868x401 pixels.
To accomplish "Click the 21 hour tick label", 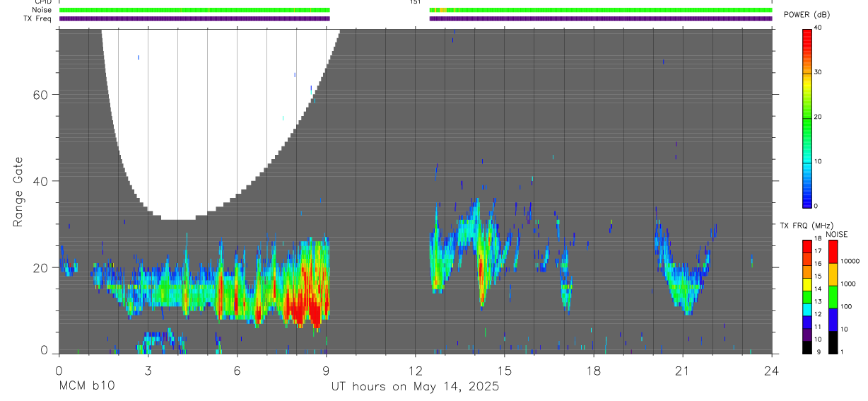I will [683, 371].
